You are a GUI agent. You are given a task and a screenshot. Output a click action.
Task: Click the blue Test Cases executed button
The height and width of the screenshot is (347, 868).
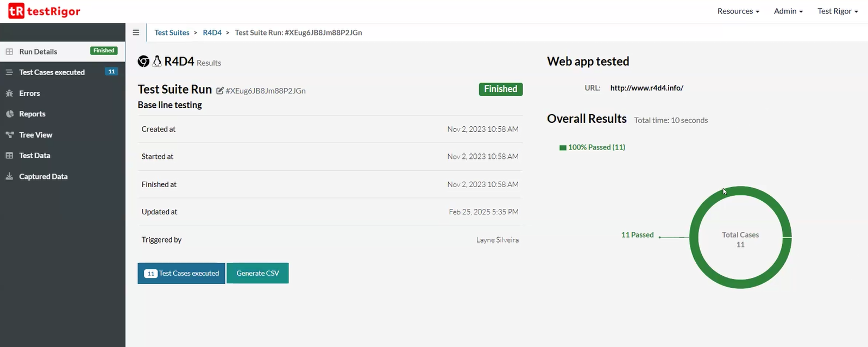click(x=181, y=273)
